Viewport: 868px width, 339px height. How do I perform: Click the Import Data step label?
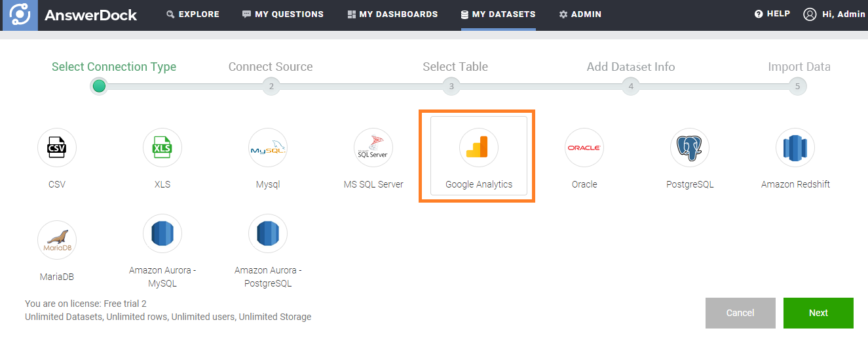[x=799, y=67]
